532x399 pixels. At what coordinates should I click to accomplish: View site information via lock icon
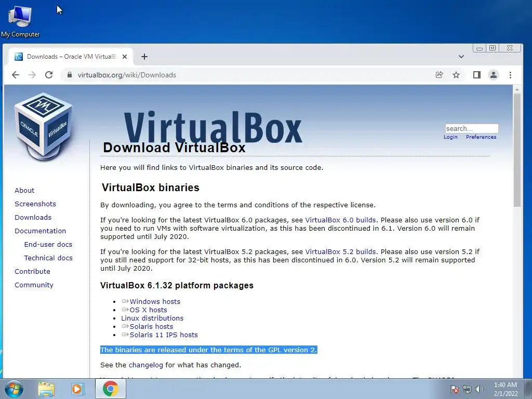[70, 75]
